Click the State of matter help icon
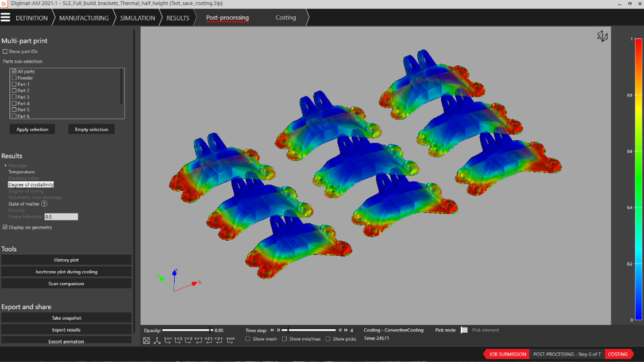The image size is (644, 362). pyautogui.click(x=44, y=204)
